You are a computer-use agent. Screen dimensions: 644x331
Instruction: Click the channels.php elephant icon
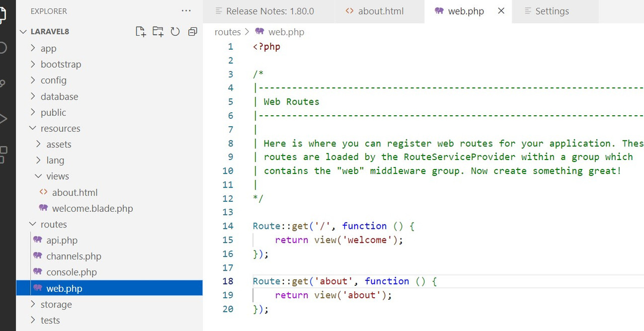pos(38,256)
